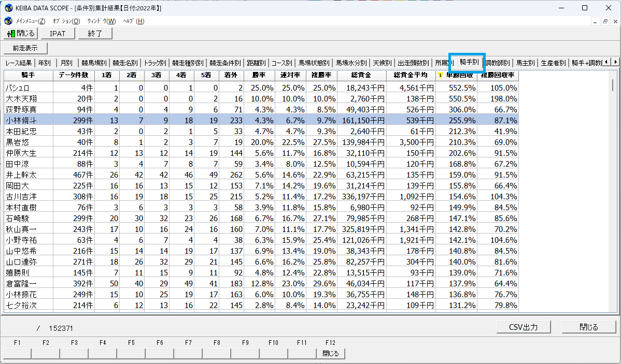The width and height of the screenshot is (621, 364).
Task: Sort by the 複勝率 column header
Action: click(321, 75)
